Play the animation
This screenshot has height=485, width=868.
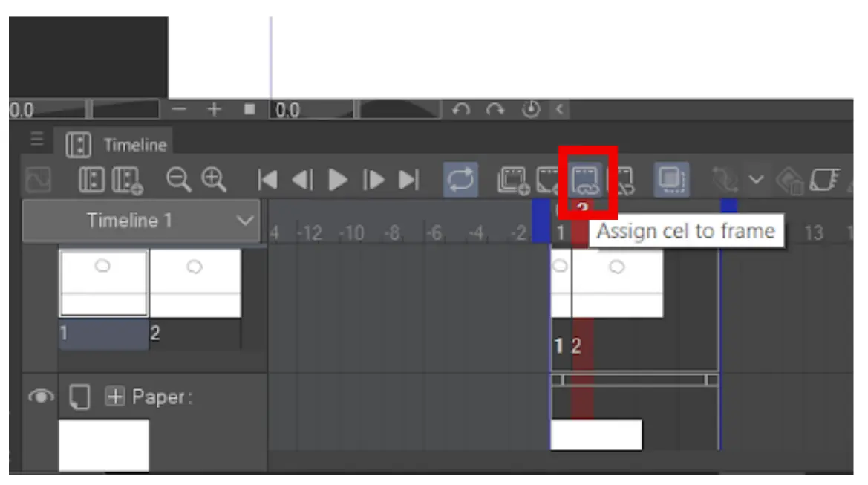click(x=337, y=180)
